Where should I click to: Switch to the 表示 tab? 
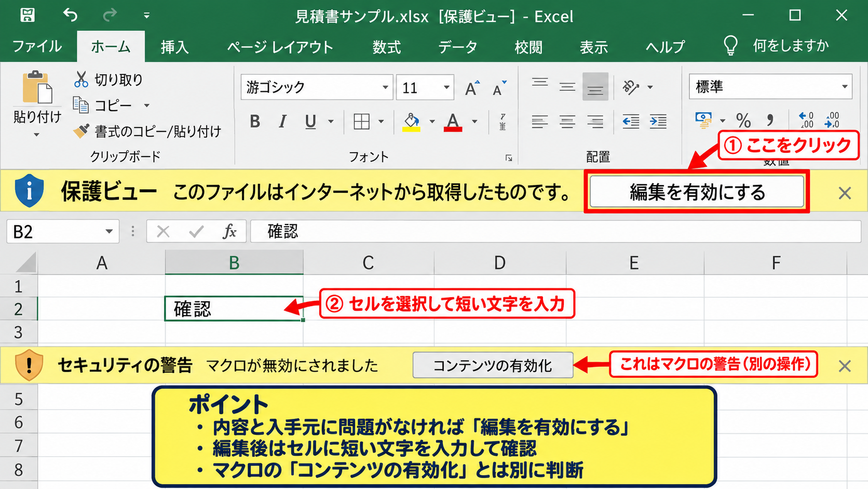594,47
